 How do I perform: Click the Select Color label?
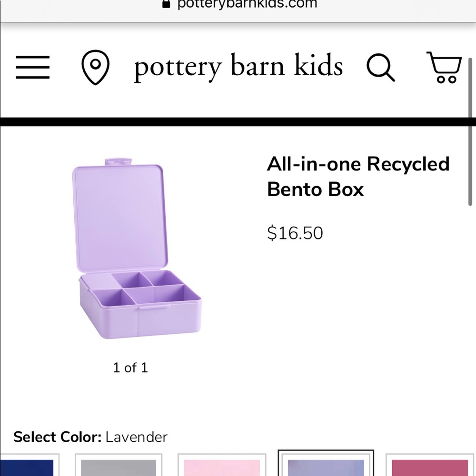(x=57, y=436)
